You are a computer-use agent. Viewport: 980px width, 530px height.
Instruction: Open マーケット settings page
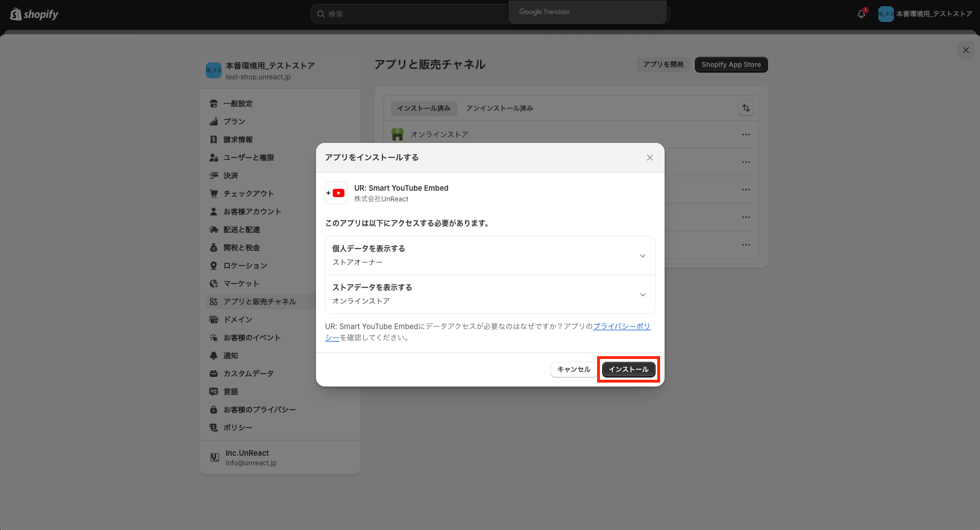click(280, 284)
